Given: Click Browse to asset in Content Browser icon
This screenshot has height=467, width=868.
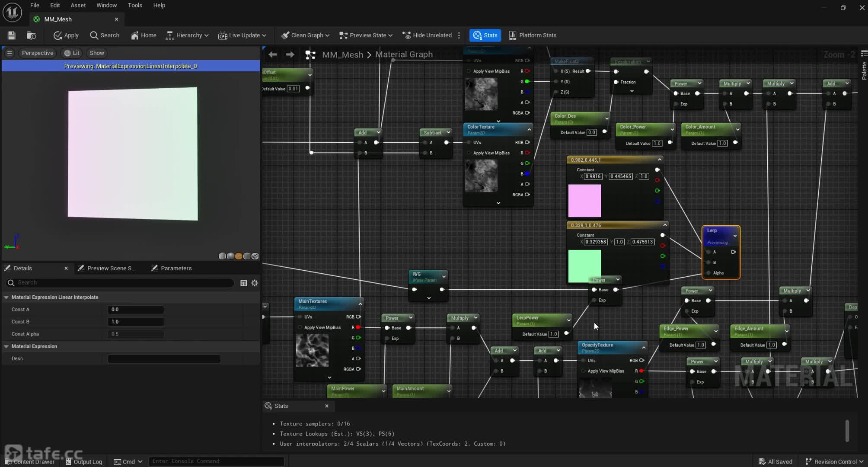Looking at the screenshot, I should pos(31,35).
